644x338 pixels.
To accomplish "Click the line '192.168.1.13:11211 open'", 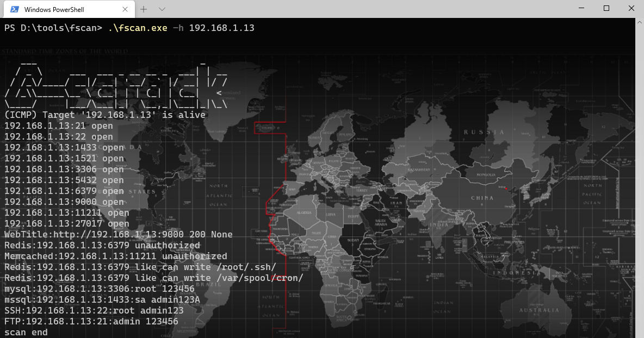I will (66, 213).
